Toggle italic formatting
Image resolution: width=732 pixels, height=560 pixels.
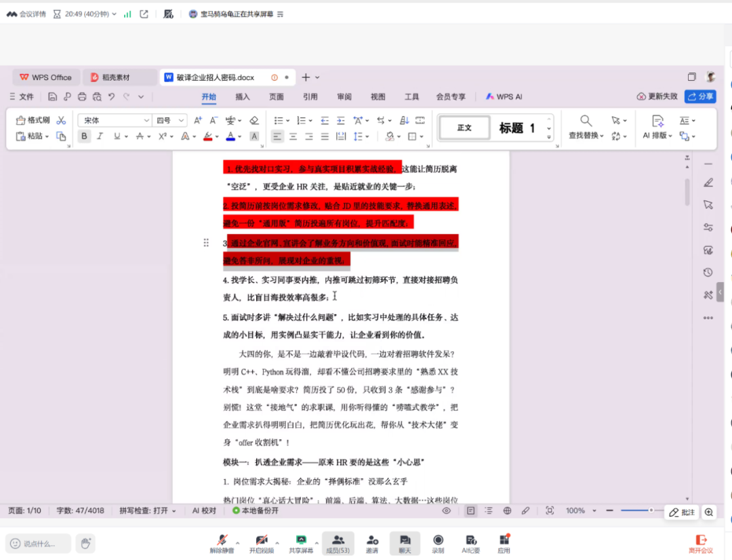[100, 136]
